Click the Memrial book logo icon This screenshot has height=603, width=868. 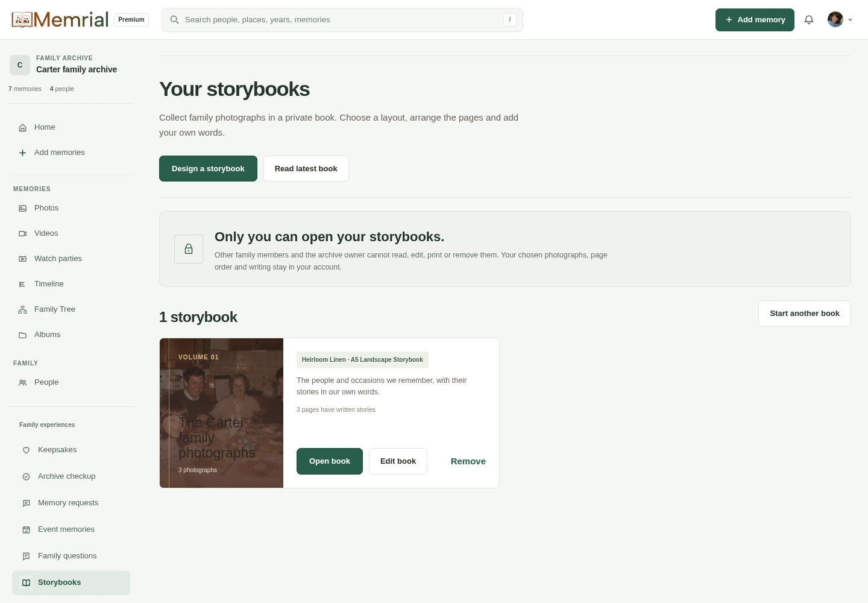click(22, 20)
